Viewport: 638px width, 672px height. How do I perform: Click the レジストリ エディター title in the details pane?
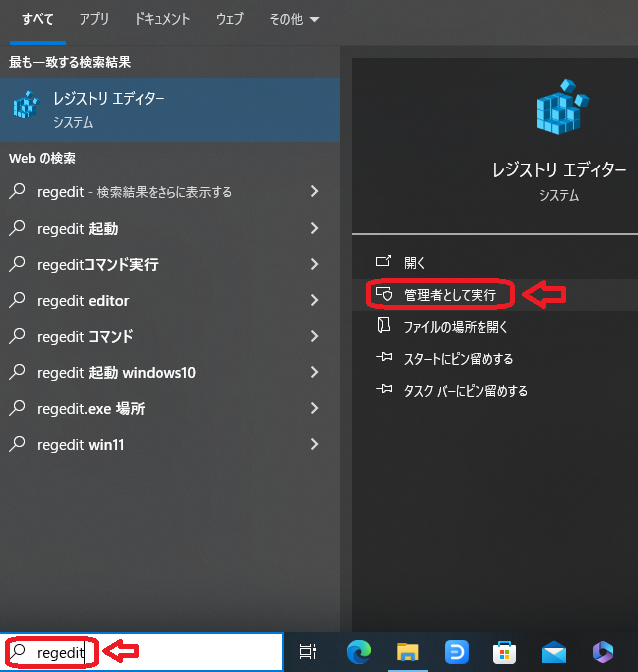(x=559, y=170)
